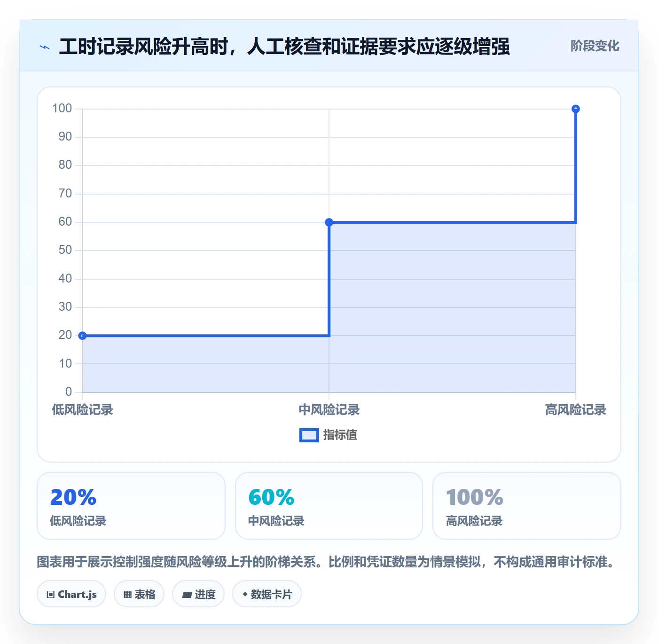Select the data point at 高风险记录 (100)

[x=575, y=109]
